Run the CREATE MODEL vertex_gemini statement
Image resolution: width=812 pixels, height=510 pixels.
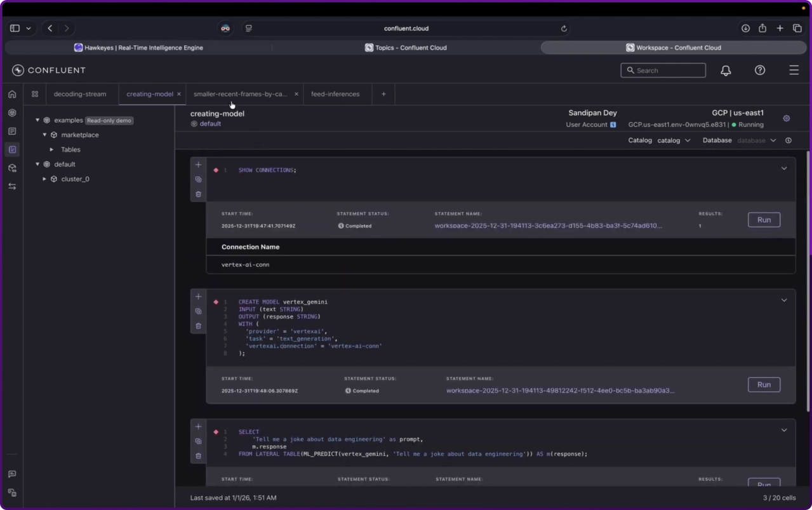click(x=764, y=384)
